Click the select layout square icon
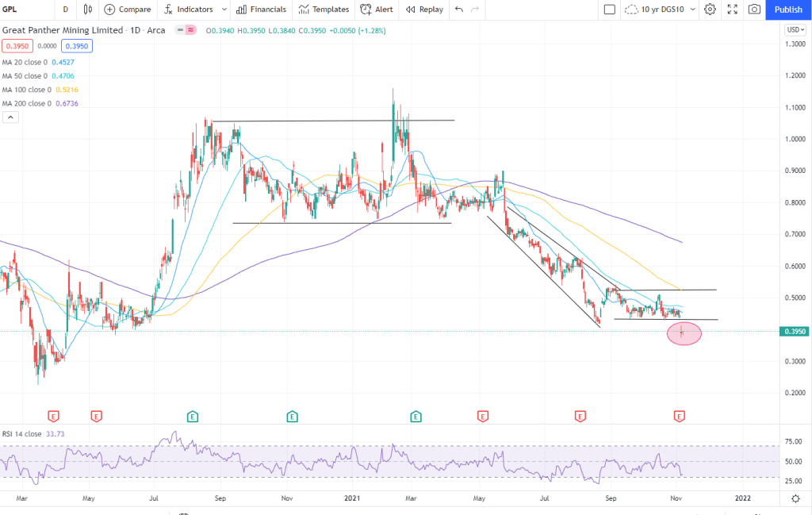Viewport: 812px width, 515px height. (609, 10)
